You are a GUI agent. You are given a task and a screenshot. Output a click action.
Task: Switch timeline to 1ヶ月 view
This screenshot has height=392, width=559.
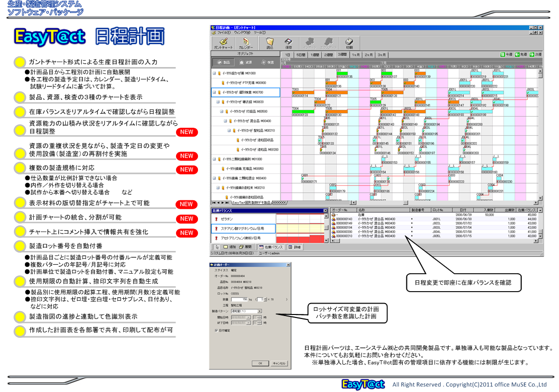pos(356,55)
